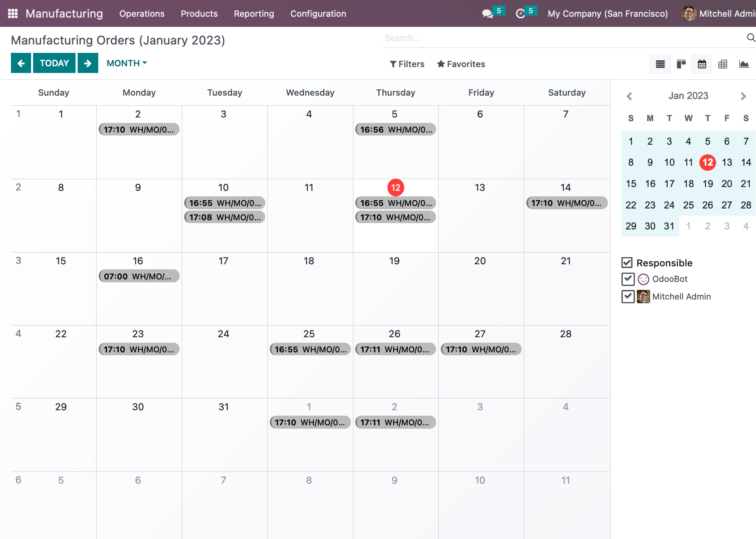Screen dimensions: 756x539
Task: Open 17:11 order on Thursday January 26
Action: (x=395, y=349)
